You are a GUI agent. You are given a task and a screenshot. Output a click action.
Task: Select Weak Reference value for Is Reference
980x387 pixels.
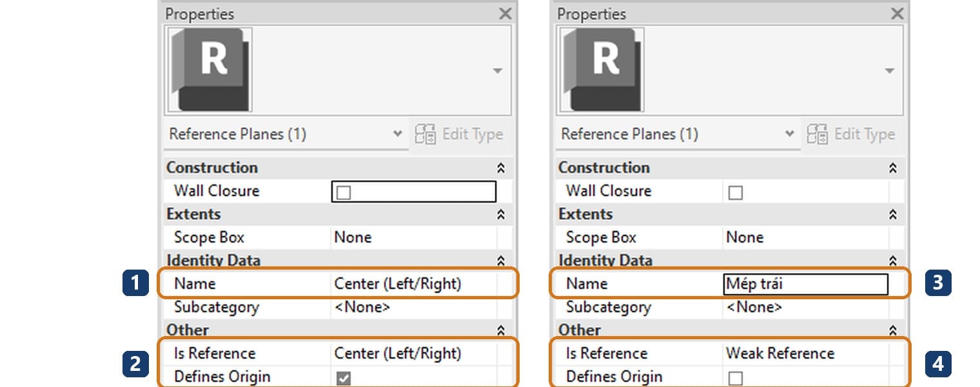click(780, 353)
